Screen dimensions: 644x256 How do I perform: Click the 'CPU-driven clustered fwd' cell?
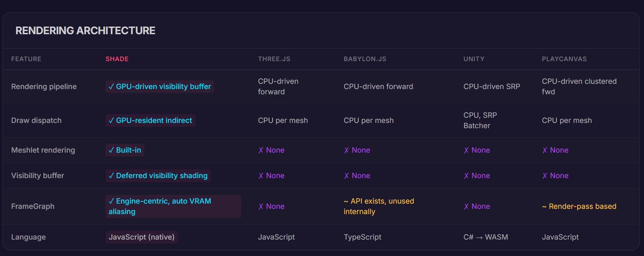coord(579,86)
